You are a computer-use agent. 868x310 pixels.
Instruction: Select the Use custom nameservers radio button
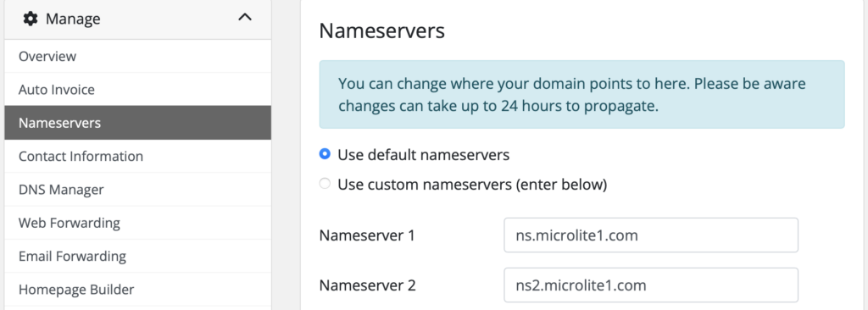(325, 184)
